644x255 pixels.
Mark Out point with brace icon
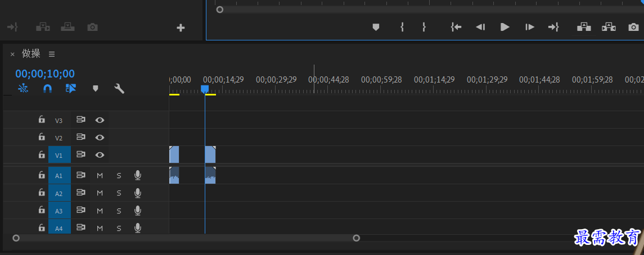pos(424,27)
